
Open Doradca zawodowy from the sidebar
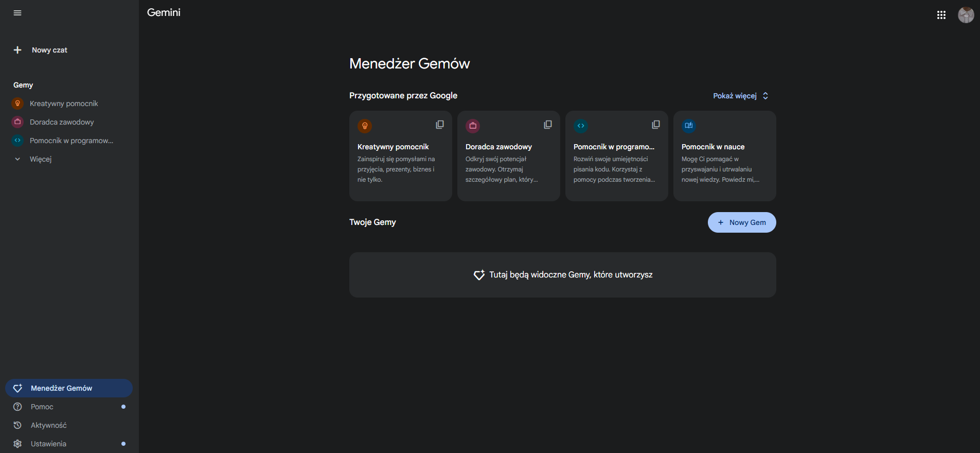62,122
